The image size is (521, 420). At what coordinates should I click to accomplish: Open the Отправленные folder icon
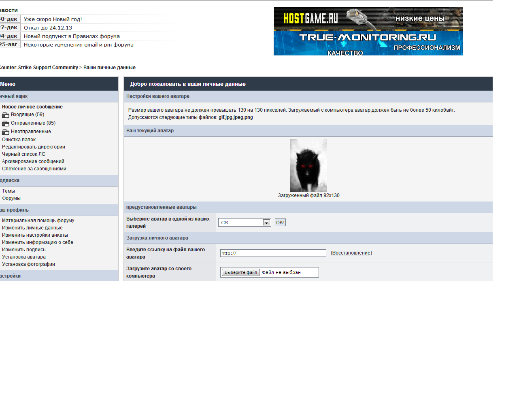tap(5, 123)
